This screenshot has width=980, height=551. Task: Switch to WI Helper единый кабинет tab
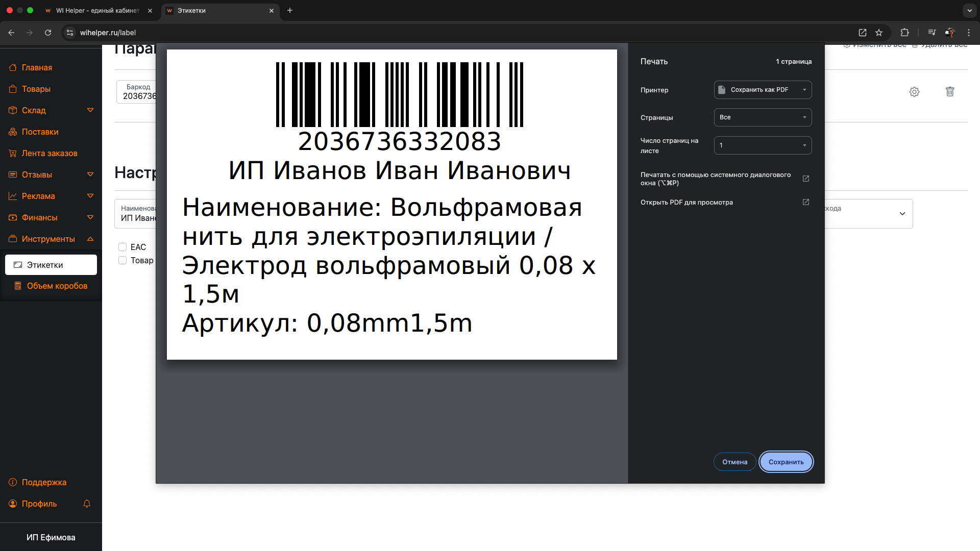97,10
